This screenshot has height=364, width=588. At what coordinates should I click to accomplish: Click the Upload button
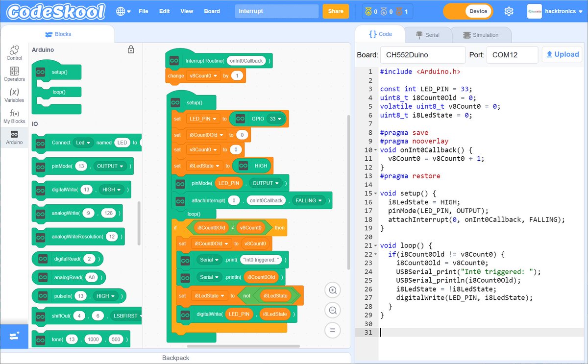tap(563, 54)
